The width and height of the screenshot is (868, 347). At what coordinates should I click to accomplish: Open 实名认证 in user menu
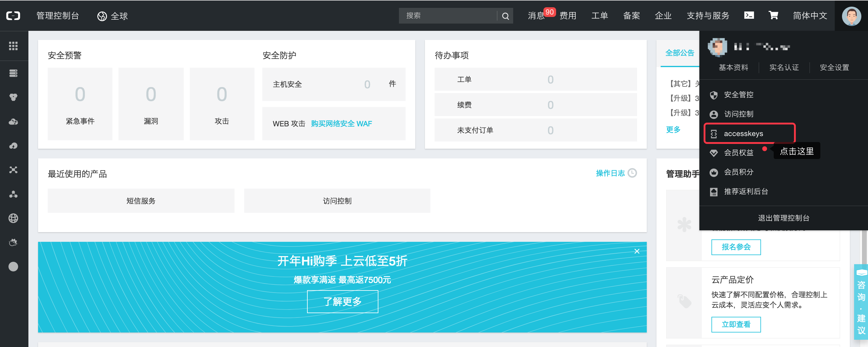[784, 67]
